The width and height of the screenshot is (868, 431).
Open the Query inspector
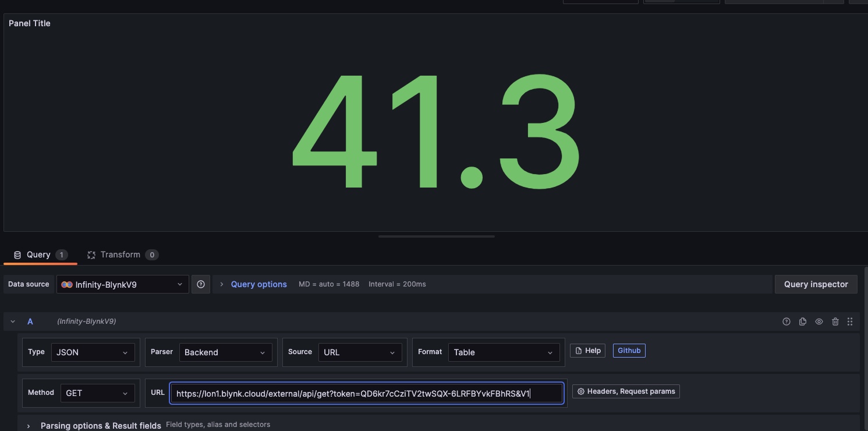click(x=815, y=284)
